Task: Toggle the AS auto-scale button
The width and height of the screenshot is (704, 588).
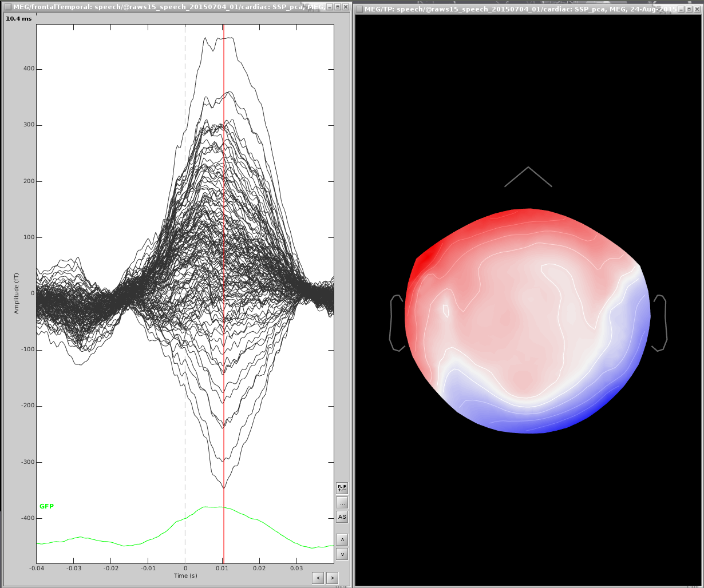Action: click(342, 517)
